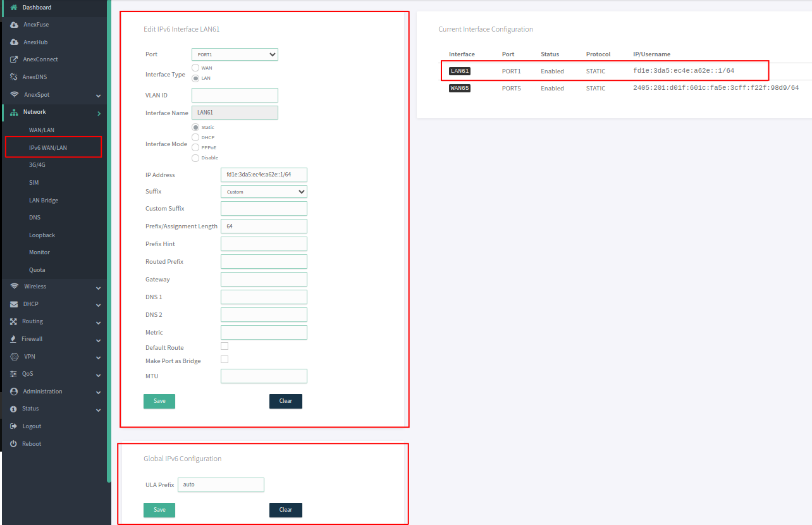Click the Firewall flame icon
The width and height of the screenshot is (812, 525).
14,339
